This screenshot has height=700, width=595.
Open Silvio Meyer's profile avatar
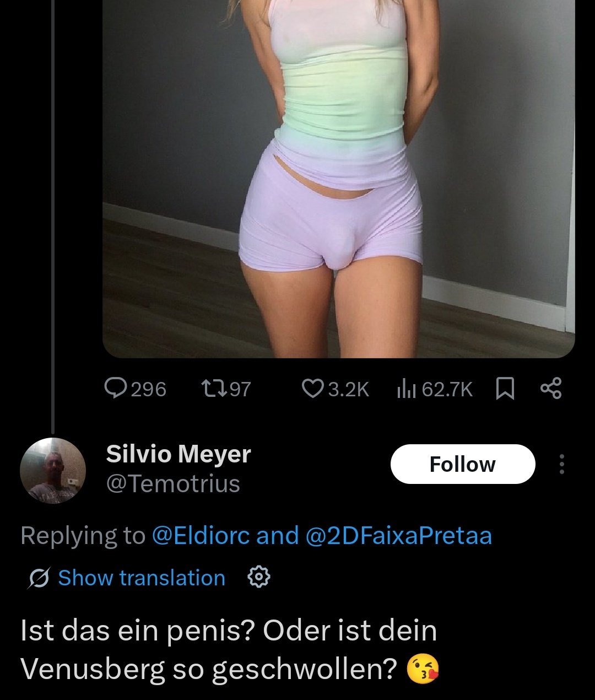click(53, 471)
